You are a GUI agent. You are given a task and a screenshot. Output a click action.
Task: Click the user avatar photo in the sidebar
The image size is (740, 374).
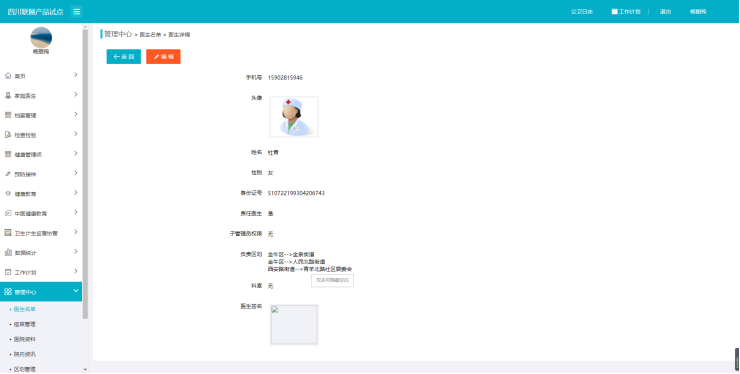tap(41, 37)
